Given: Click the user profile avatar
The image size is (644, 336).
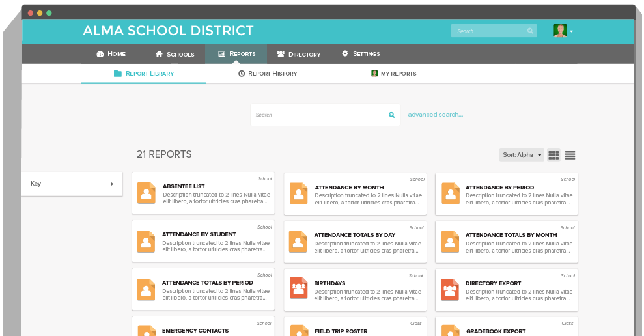Looking at the screenshot, I should coord(560,31).
